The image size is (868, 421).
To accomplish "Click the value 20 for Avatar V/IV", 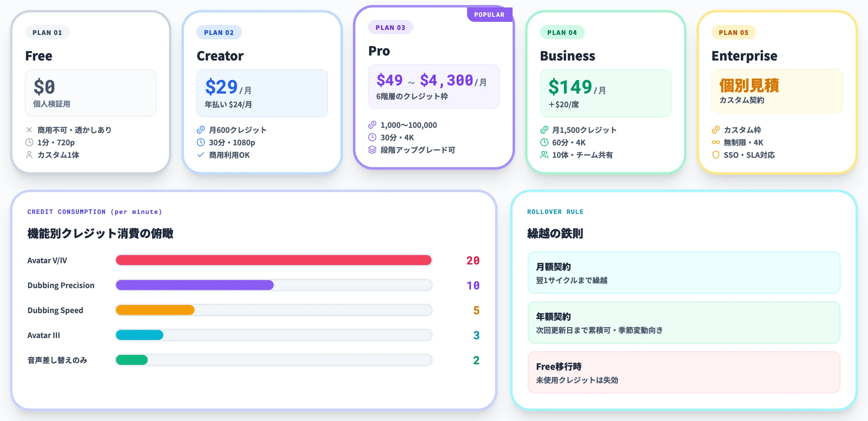I will pyautogui.click(x=473, y=260).
